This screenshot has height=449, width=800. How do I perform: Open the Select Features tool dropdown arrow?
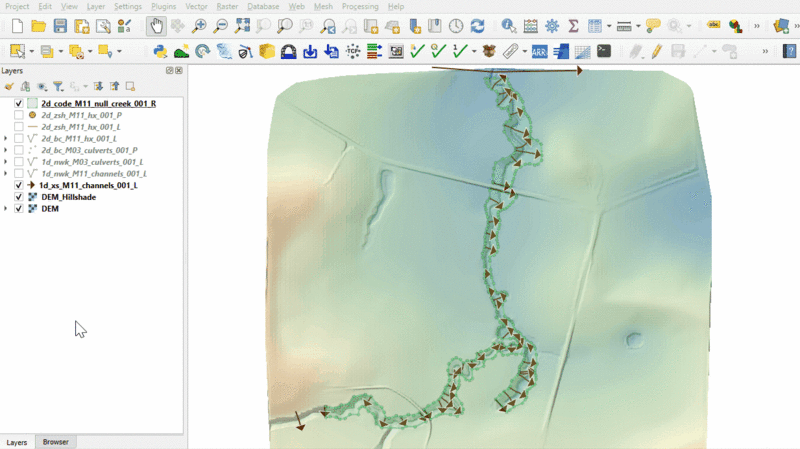[x=33, y=51]
